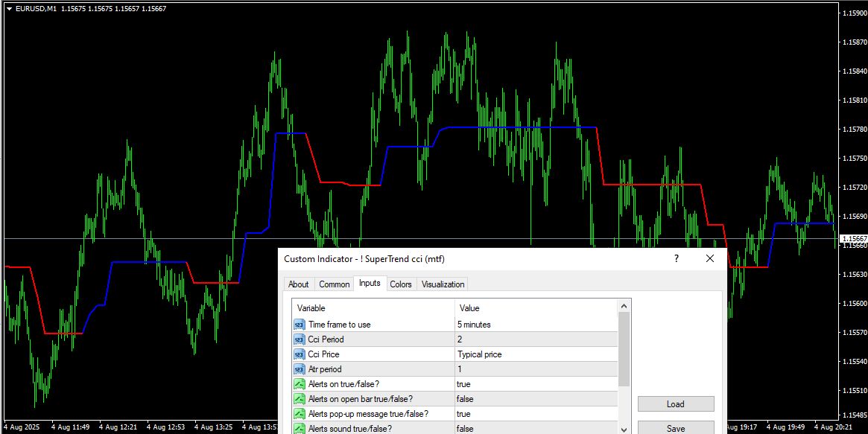Click the 1.15840 price scale label
Viewport: 868px width, 434px height.
pos(855,71)
